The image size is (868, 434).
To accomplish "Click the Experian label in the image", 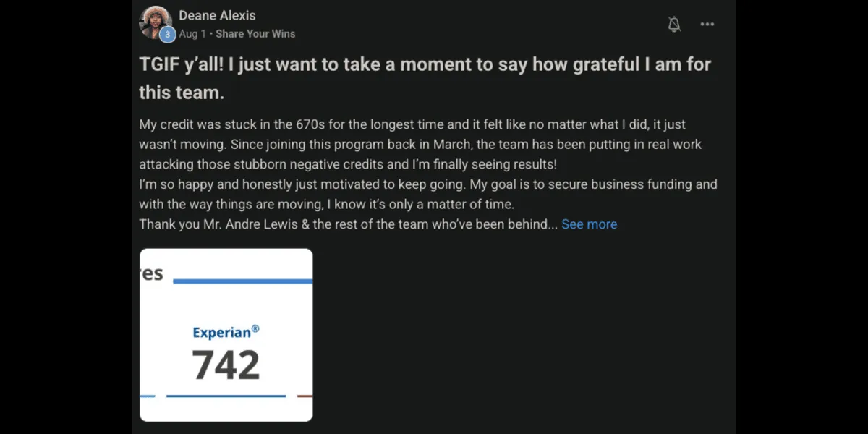I will pos(221,333).
